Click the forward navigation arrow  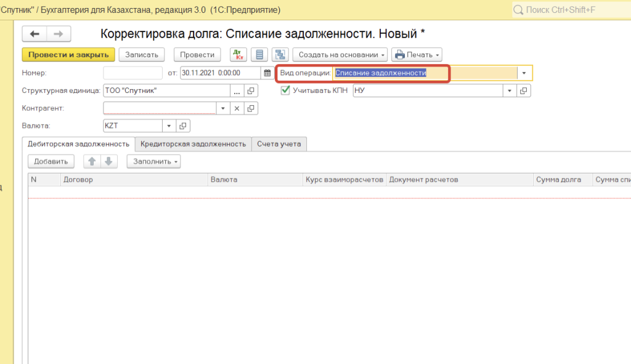59,34
